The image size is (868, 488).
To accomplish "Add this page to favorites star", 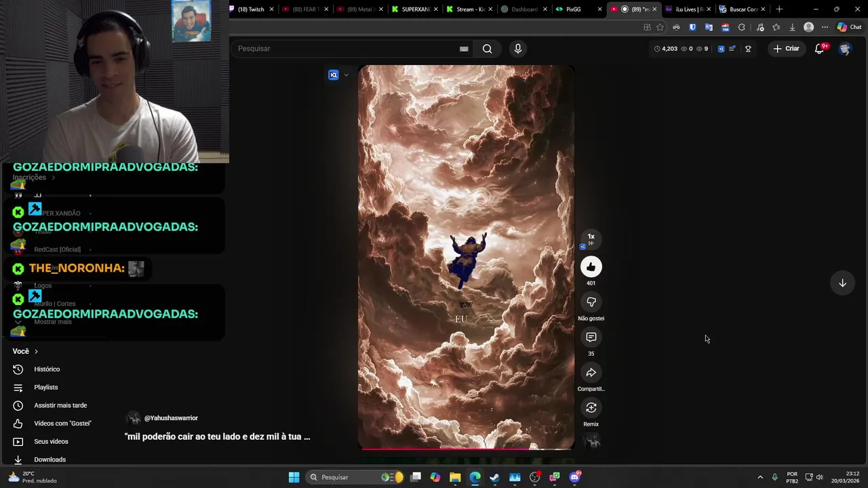I will click(x=660, y=27).
